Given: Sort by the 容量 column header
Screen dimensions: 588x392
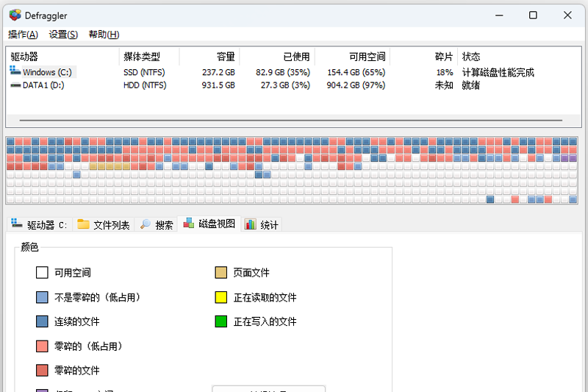Looking at the screenshot, I should (209, 57).
